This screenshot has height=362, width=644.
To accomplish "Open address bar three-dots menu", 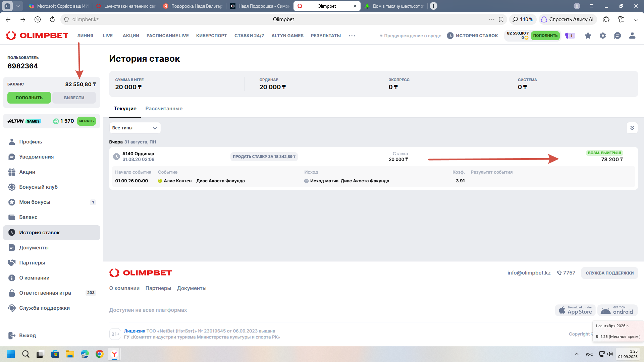I will (492, 19).
